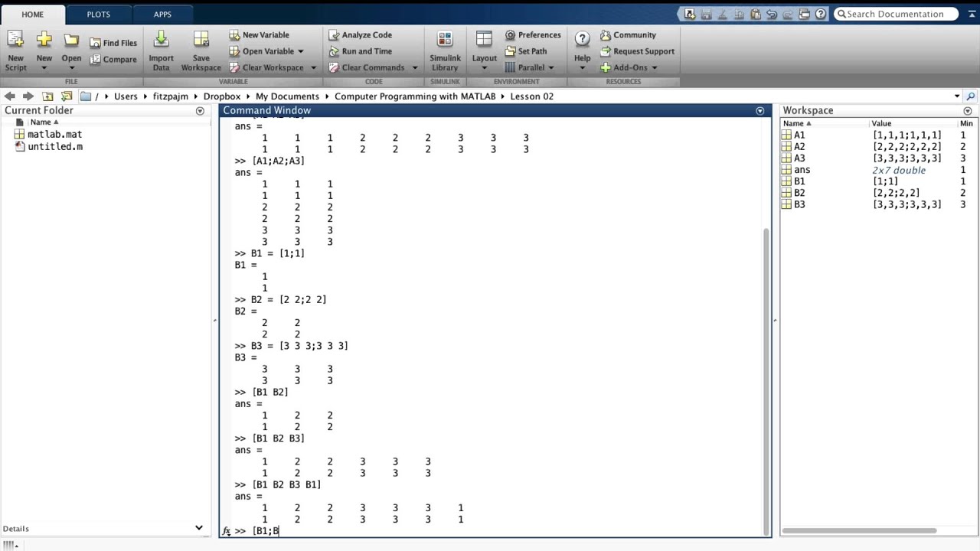Screen dimensions: 980x551
Task: Switch to the APPS tab
Action: point(162,15)
